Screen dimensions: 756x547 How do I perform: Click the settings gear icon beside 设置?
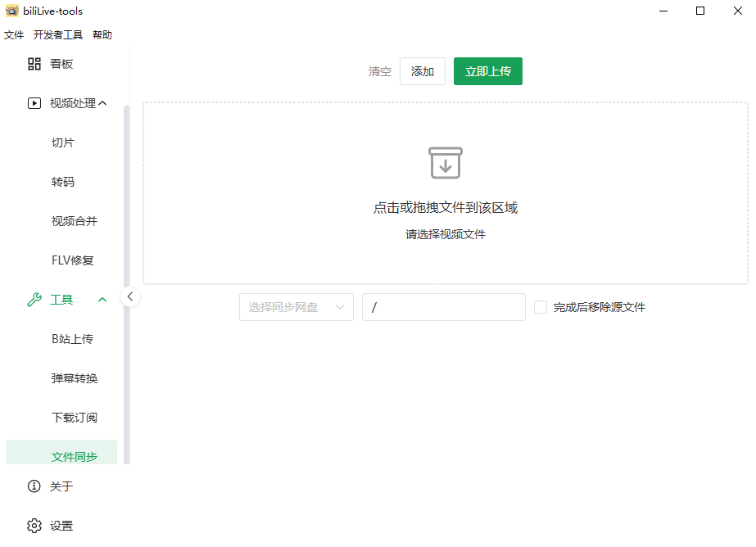click(x=34, y=526)
